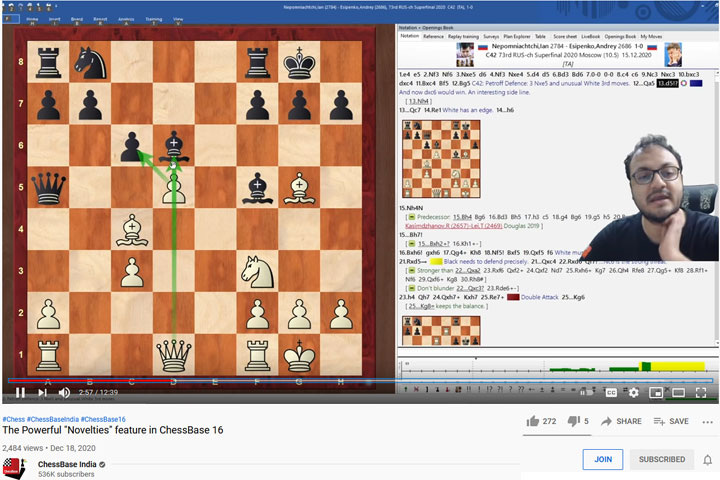Click the notation pane vertical scrollbar
Image resolution: width=720 pixels, height=480 pixels.
[717, 208]
